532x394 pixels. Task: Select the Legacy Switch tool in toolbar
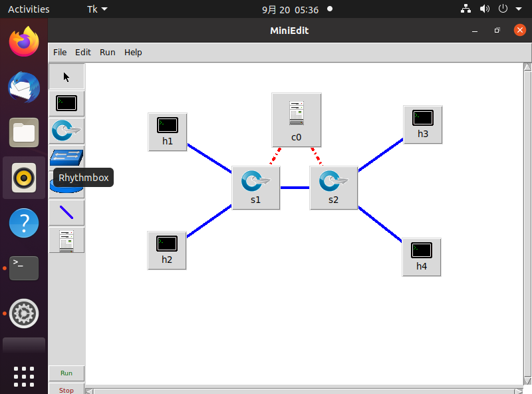point(66,157)
